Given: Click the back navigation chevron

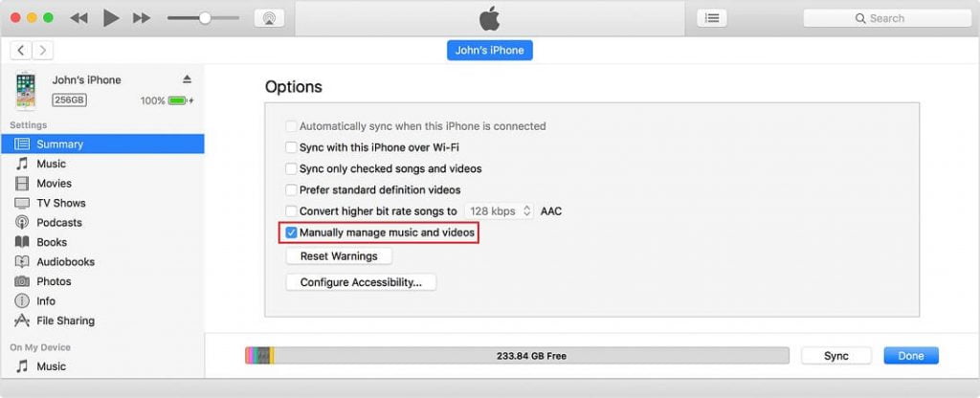Looking at the screenshot, I should (x=21, y=50).
